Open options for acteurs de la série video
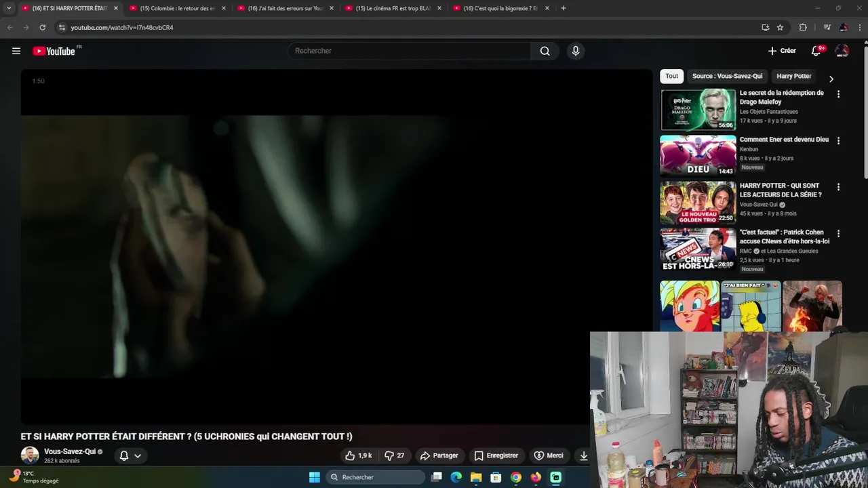The height and width of the screenshot is (488, 868). (838, 187)
